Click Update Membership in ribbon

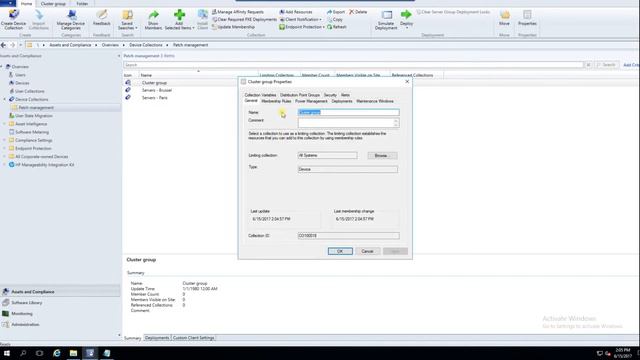coord(233,27)
